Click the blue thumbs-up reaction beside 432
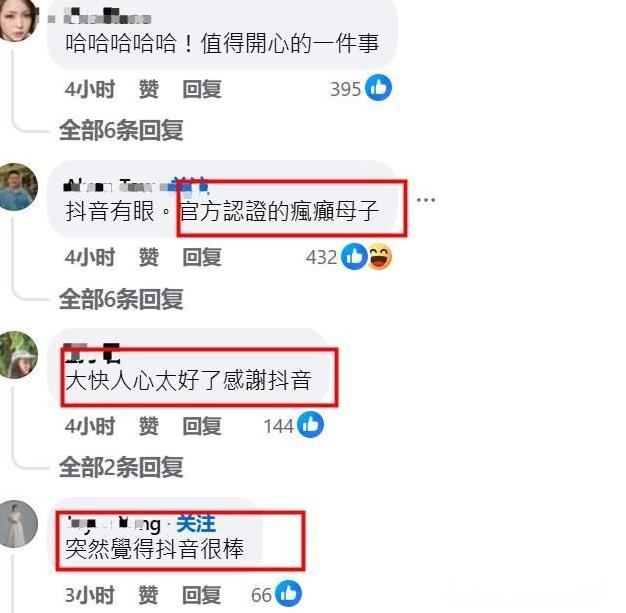 click(x=354, y=256)
